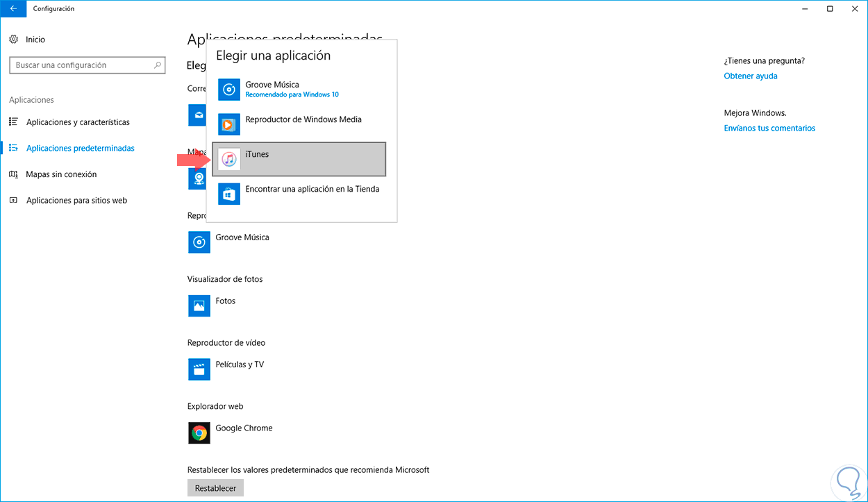The height and width of the screenshot is (502, 868).
Task: Click the search magnifier icon
Action: (x=158, y=65)
